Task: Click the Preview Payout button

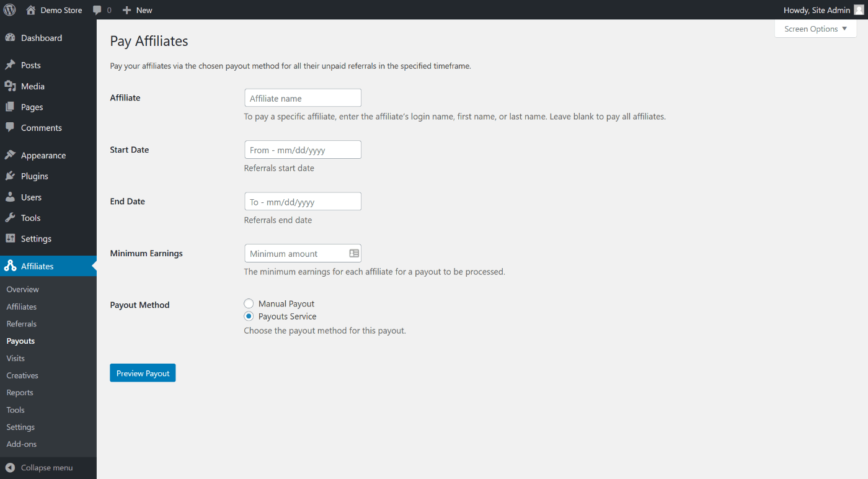Action: (143, 373)
